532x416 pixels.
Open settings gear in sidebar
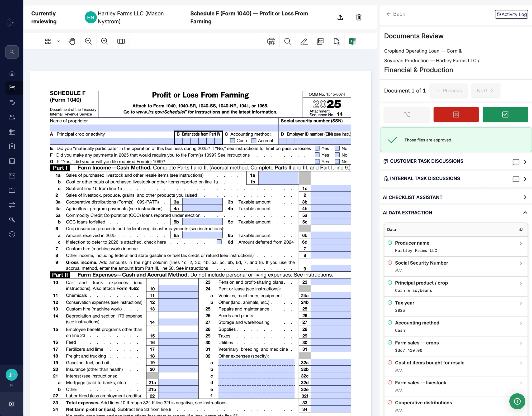pos(12,404)
